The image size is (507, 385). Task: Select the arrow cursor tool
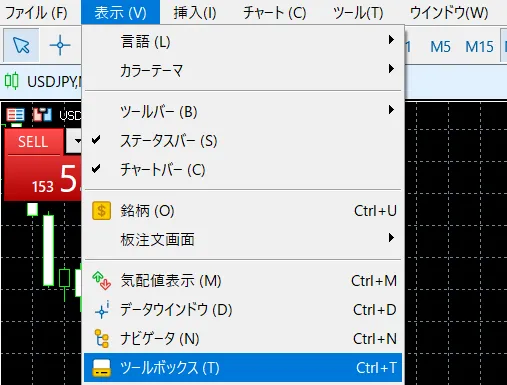coord(21,45)
